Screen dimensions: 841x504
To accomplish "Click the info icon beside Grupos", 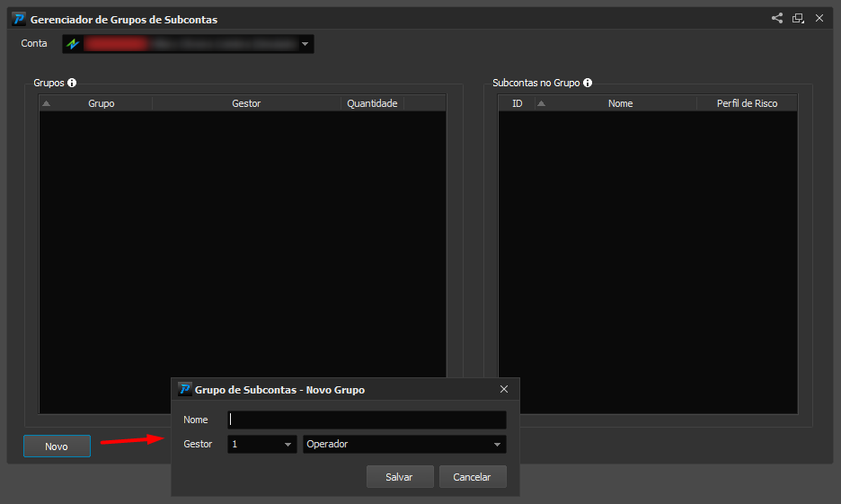I will point(72,83).
